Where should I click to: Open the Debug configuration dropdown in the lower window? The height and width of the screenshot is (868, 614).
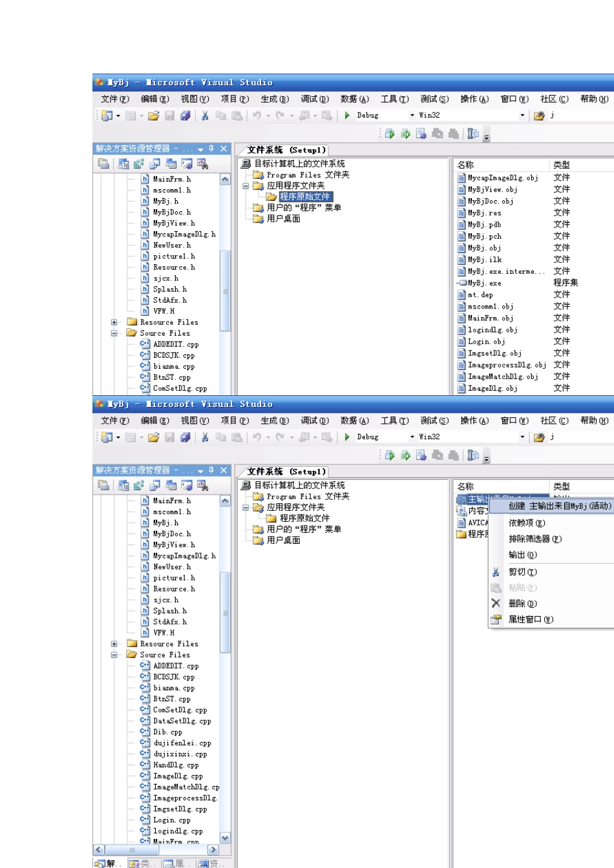[x=412, y=437]
